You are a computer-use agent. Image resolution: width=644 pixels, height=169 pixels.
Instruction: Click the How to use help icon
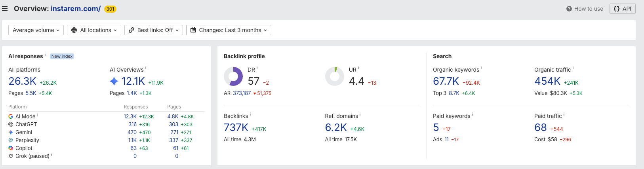click(569, 9)
